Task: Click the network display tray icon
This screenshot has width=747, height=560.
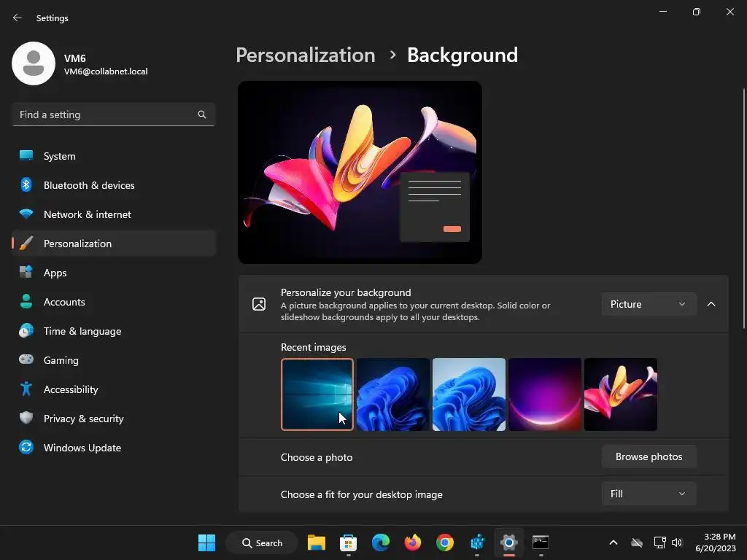Action: coord(659,542)
